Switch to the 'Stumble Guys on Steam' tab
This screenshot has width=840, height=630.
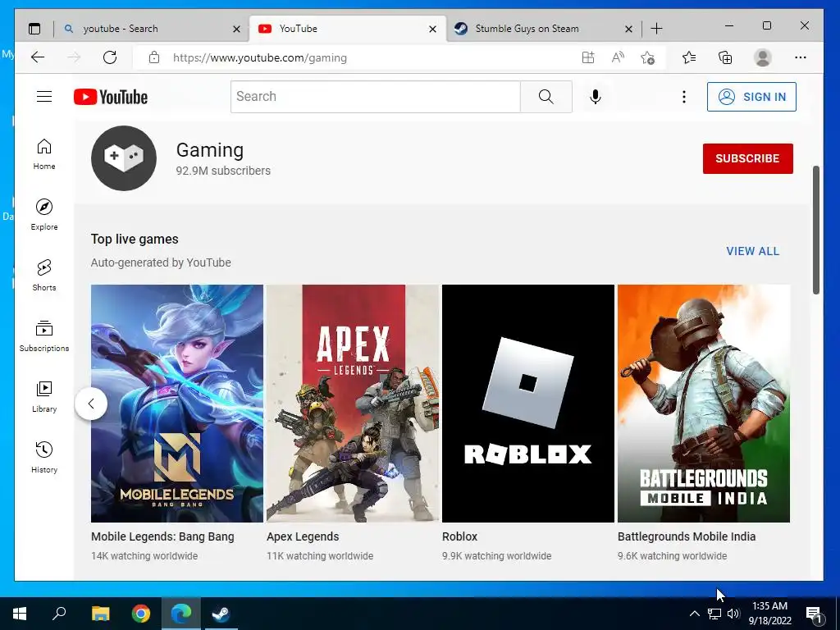point(543,29)
